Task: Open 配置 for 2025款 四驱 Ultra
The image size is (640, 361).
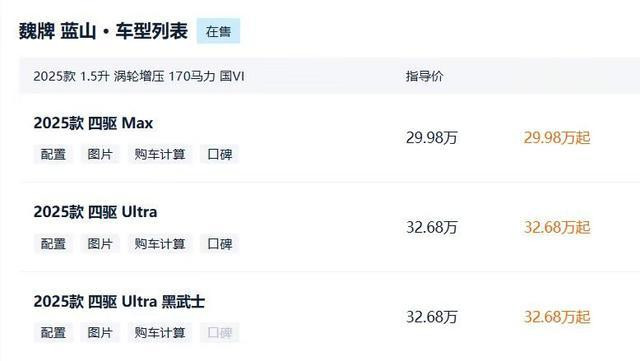Action: pyautogui.click(x=53, y=244)
